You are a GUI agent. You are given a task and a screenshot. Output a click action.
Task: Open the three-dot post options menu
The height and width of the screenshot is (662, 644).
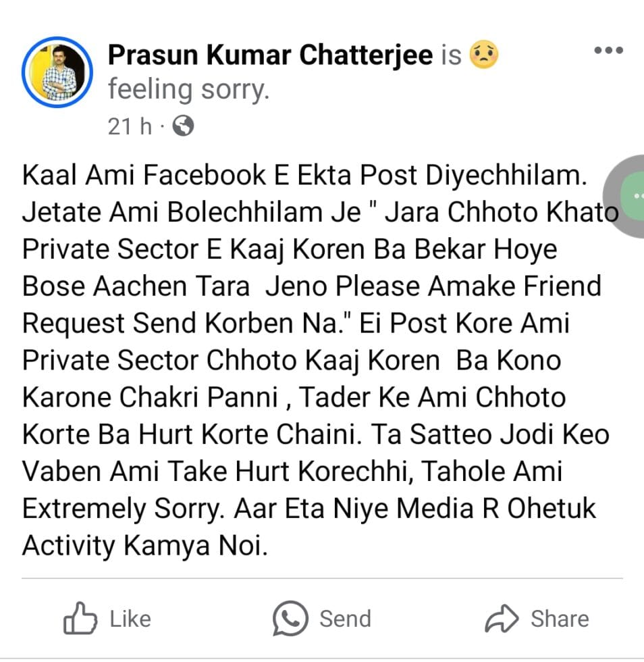(x=608, y=50)
